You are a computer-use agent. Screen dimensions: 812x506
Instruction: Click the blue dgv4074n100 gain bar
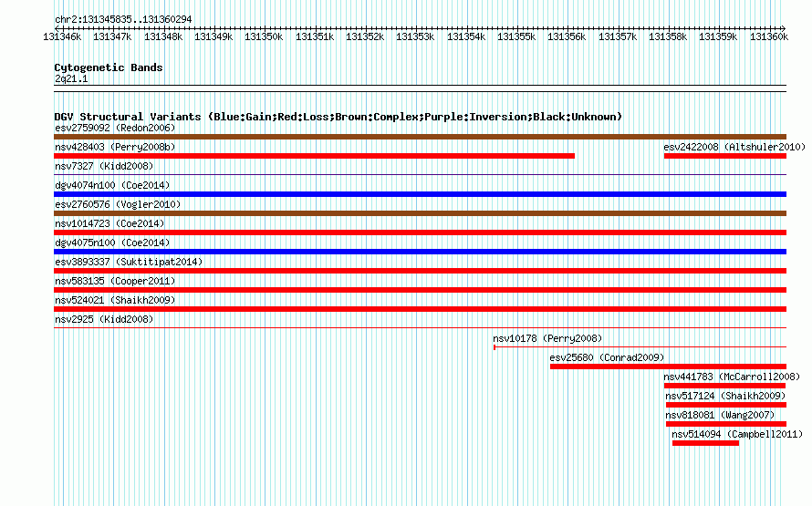pos(420,194)
